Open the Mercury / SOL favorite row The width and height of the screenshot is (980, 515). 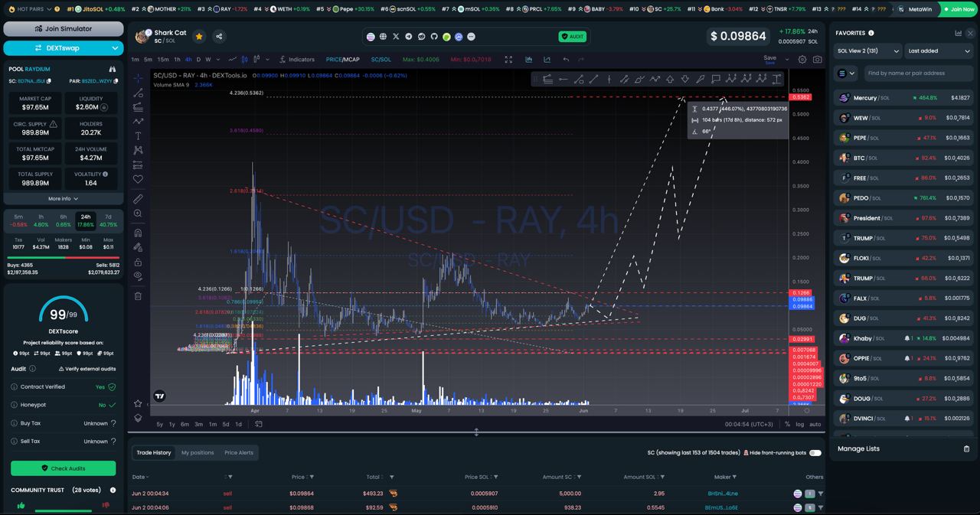click(903, 98)
